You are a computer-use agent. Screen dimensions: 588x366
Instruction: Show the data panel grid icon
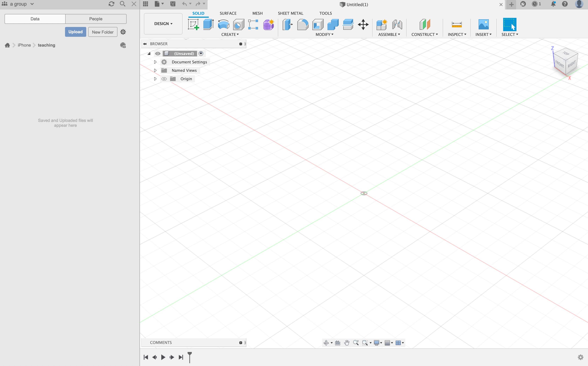tap(145, 4)
